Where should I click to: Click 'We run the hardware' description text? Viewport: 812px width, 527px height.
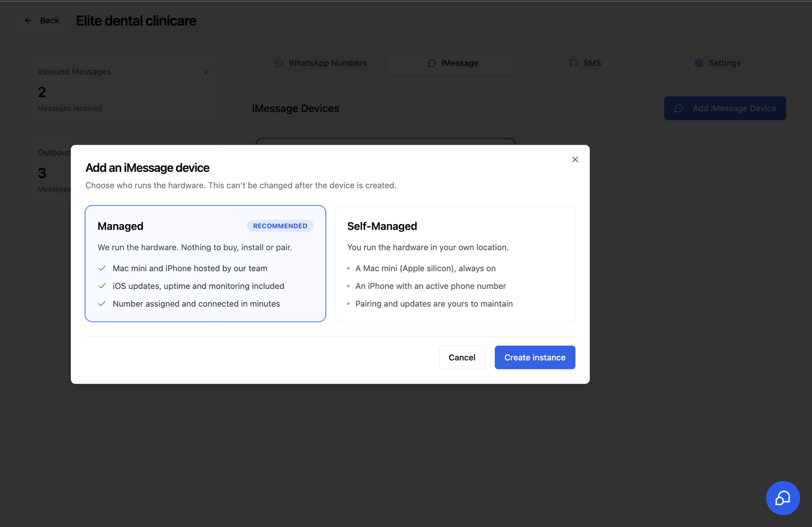(195, 247)
